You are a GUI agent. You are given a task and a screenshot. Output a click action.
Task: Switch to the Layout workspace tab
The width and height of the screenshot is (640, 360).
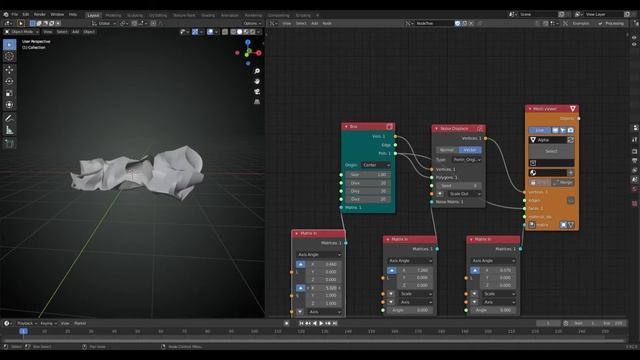pos(93,15)
